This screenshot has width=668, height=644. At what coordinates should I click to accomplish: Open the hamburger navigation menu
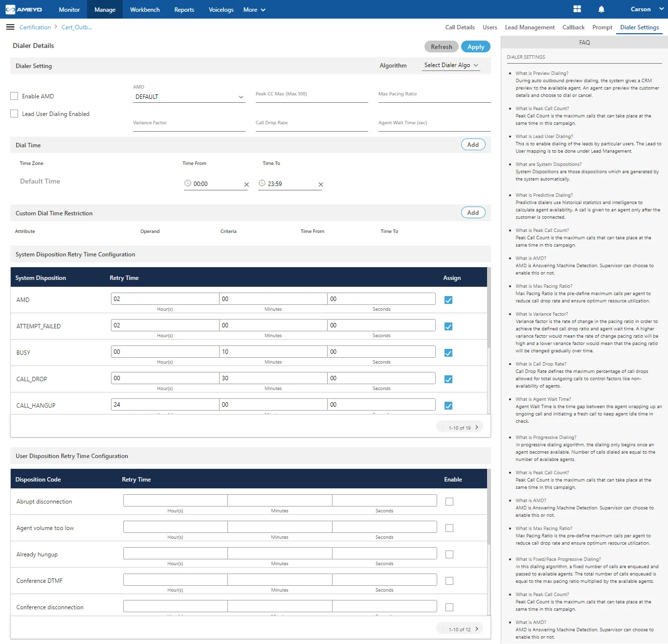click(x=10, y=27)
